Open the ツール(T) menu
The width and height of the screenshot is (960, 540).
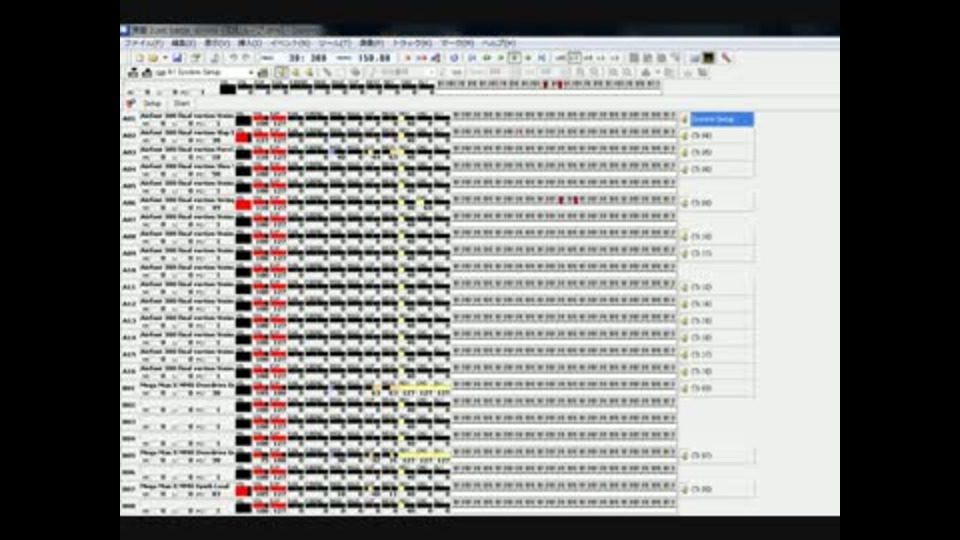point(334,43)
